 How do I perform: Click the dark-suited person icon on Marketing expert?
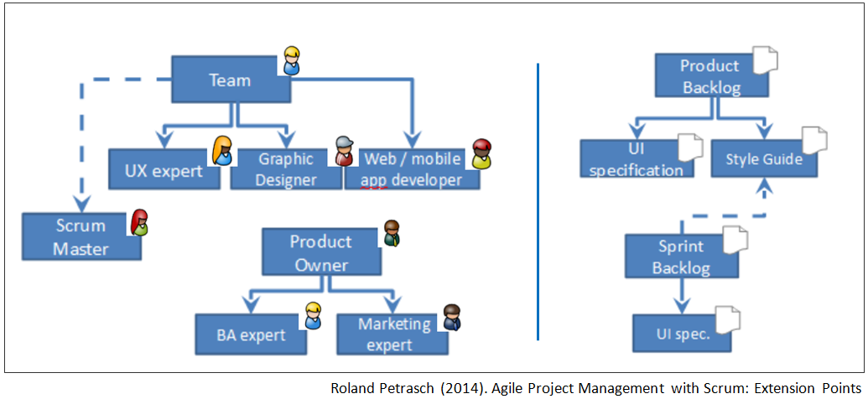tap(452, 317)
